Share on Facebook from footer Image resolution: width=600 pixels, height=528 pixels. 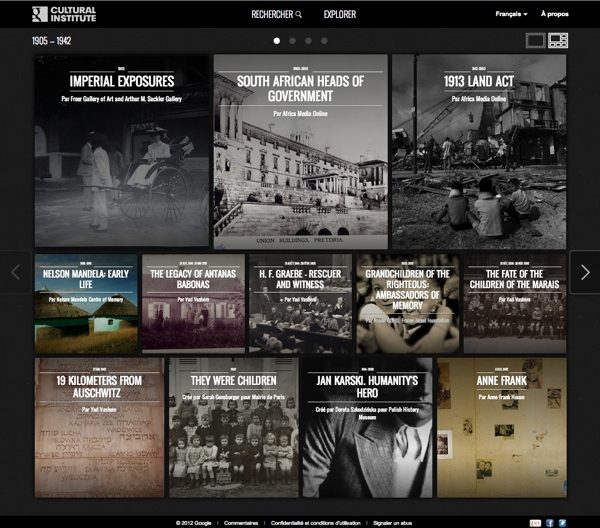[x=550, y=523]
